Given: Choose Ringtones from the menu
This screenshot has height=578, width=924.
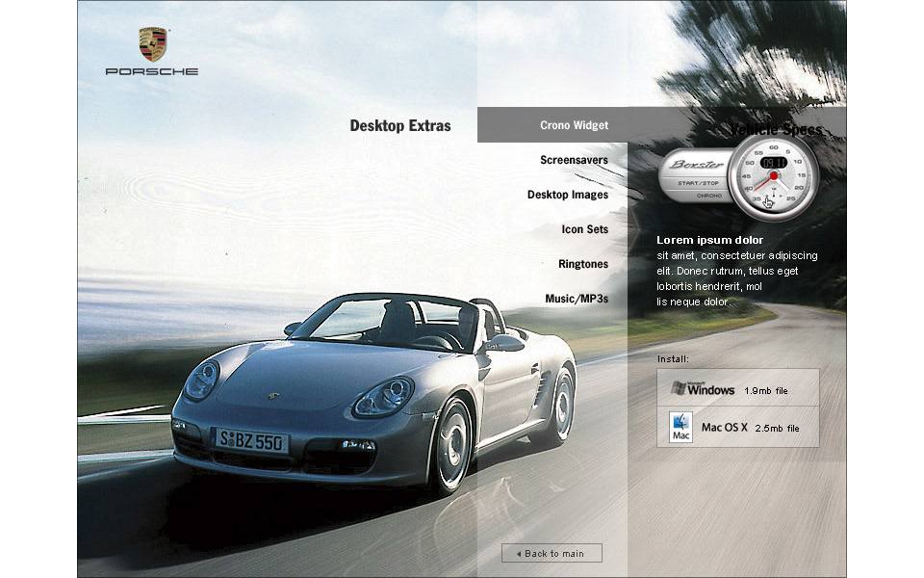Looking at the screenshot, I should [583, 264].
